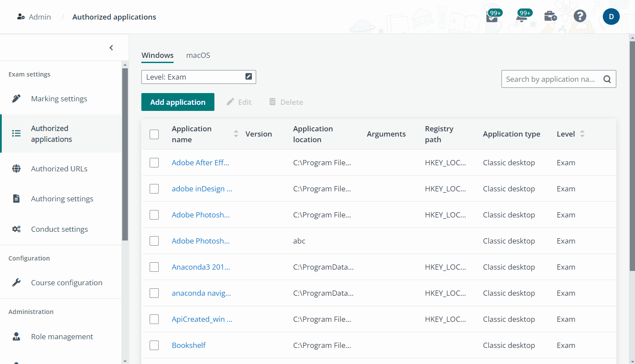The width and height of the screenshot is (635, 364).
Task: Open the Level: Exam selector
Action: 199,77
